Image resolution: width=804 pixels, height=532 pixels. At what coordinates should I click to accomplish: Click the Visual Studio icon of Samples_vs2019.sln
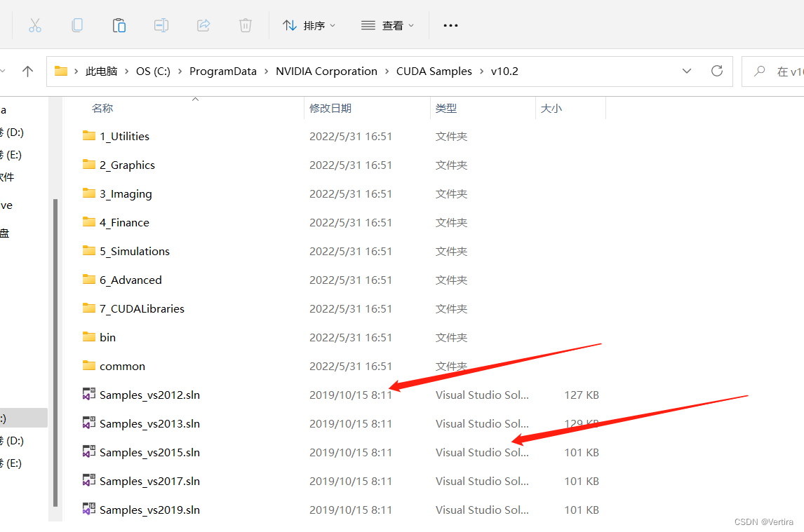[88, 510]
